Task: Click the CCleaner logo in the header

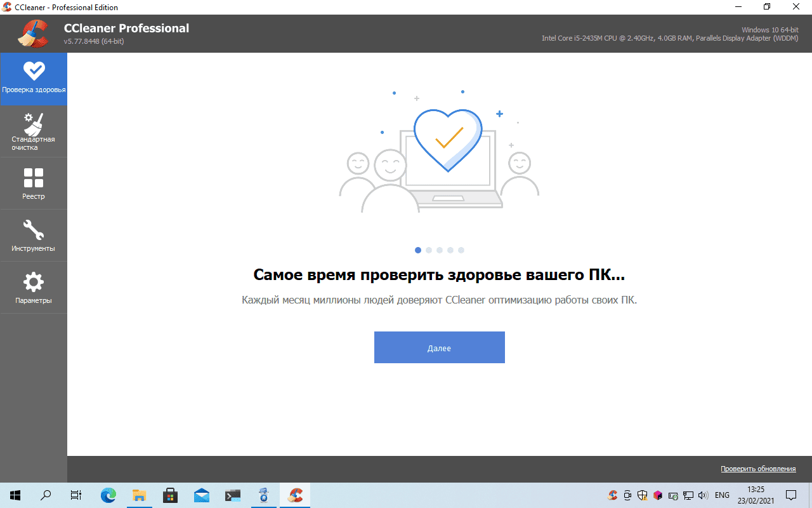Action: 33,34
